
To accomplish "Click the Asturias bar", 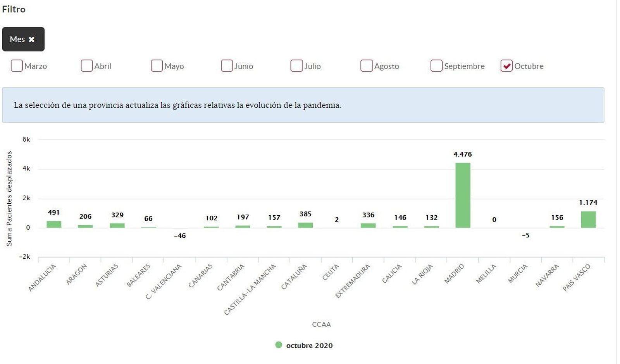I will [x=117, y=225].
